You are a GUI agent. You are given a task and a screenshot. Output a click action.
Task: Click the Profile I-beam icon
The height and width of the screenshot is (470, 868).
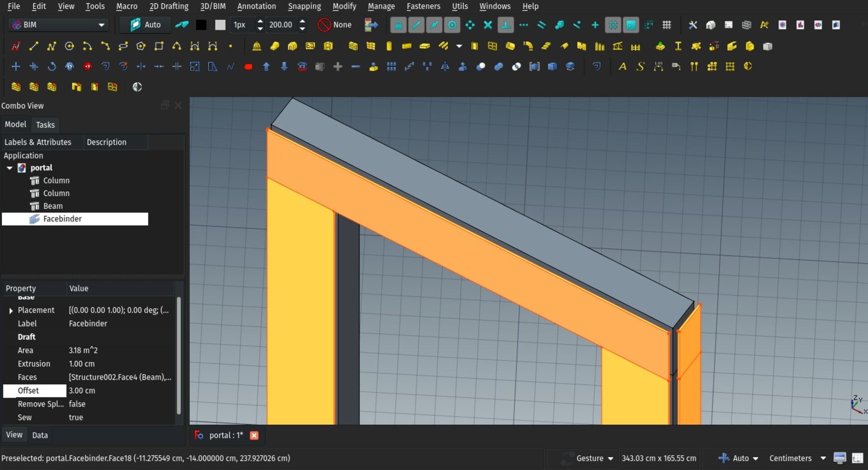tap(678, 47)
